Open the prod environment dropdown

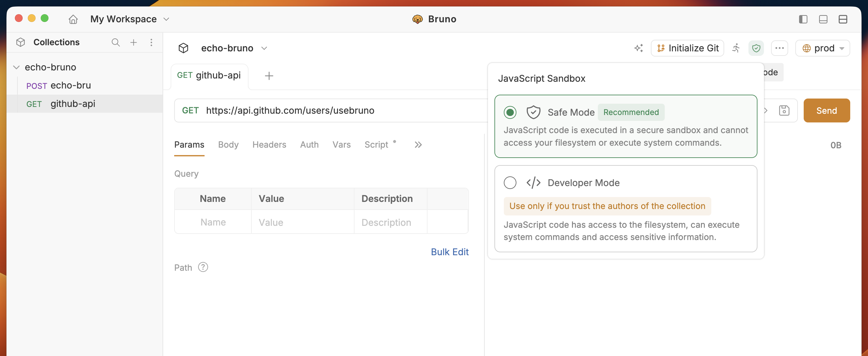[822, 48]
